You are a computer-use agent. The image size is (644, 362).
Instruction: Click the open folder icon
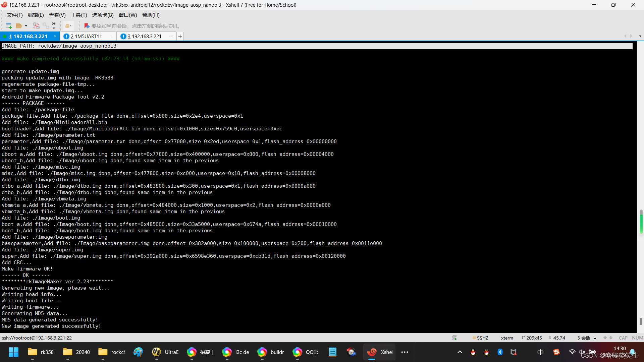(19, 26)
